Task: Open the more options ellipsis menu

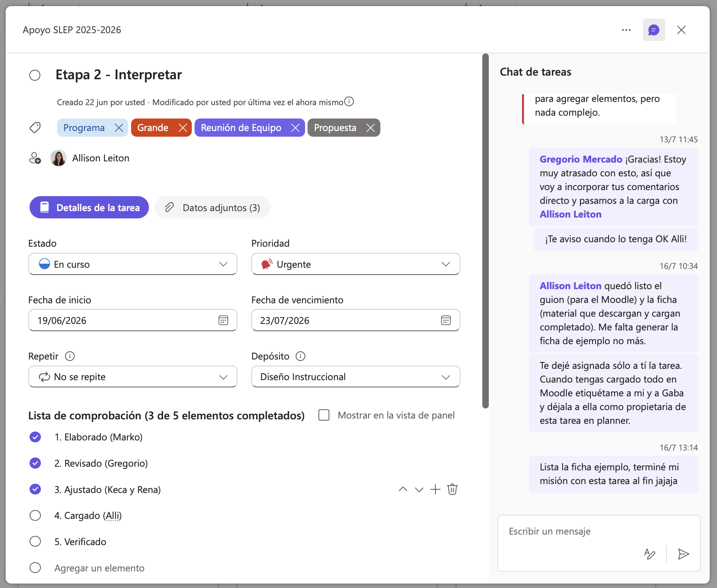Action: click(x=626, y=30)
